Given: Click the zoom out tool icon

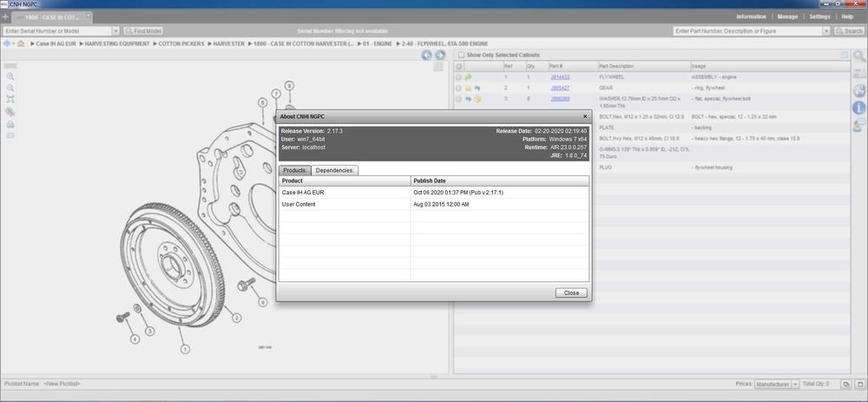Looking at the screenshot, I should pyautogui.click(x=10, y=88).
